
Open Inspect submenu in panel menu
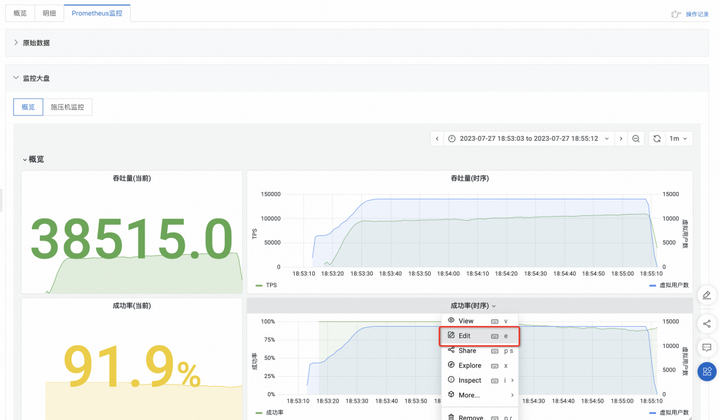[x=479, y=380]
